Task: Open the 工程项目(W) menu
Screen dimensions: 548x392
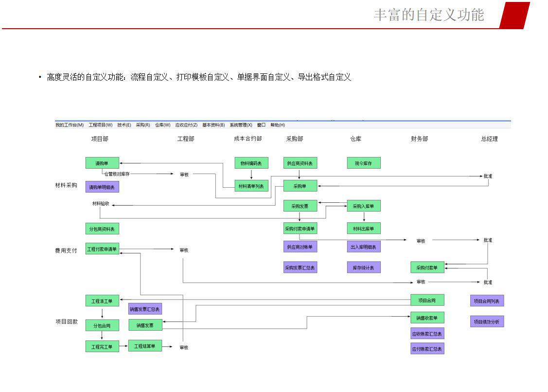Action: (100, 125)
